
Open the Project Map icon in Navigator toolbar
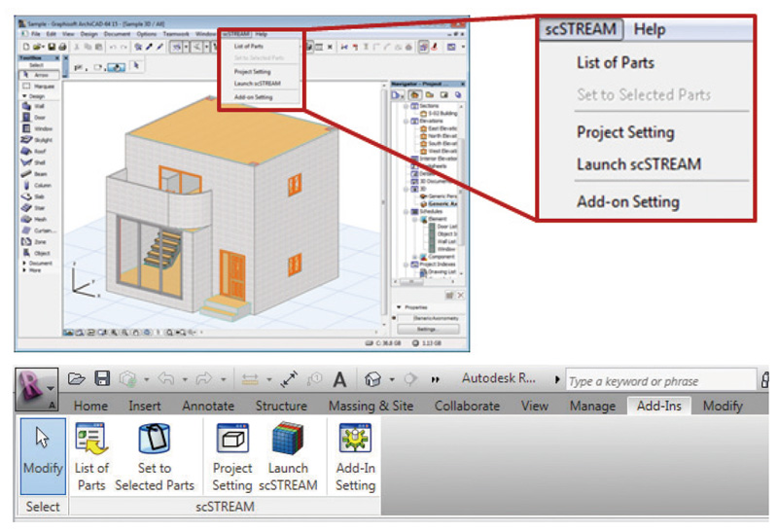tap(415, 94)
